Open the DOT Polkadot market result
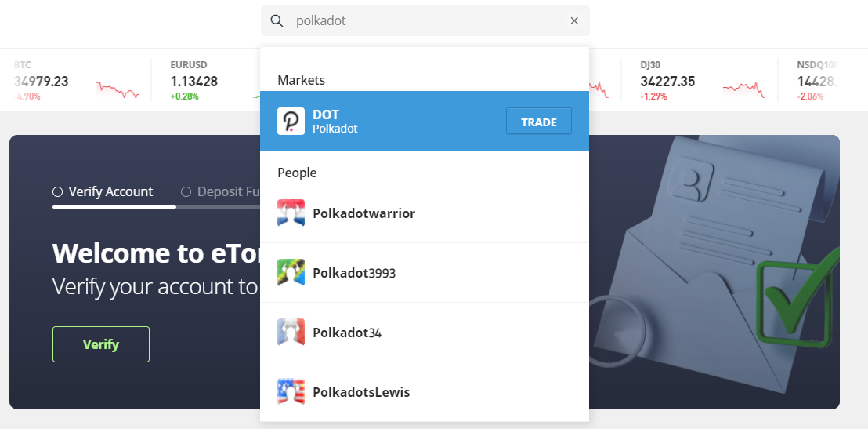Image resolution: width=868 pixels, height=429 pixels. point(425,121)
